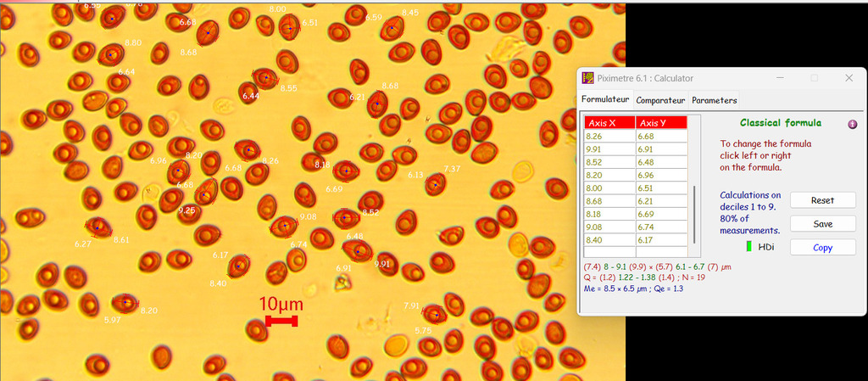Click the formula line Me = 8.5 × 6.5 µm
This screenshot has height=381, width=868.
point(633,289)
